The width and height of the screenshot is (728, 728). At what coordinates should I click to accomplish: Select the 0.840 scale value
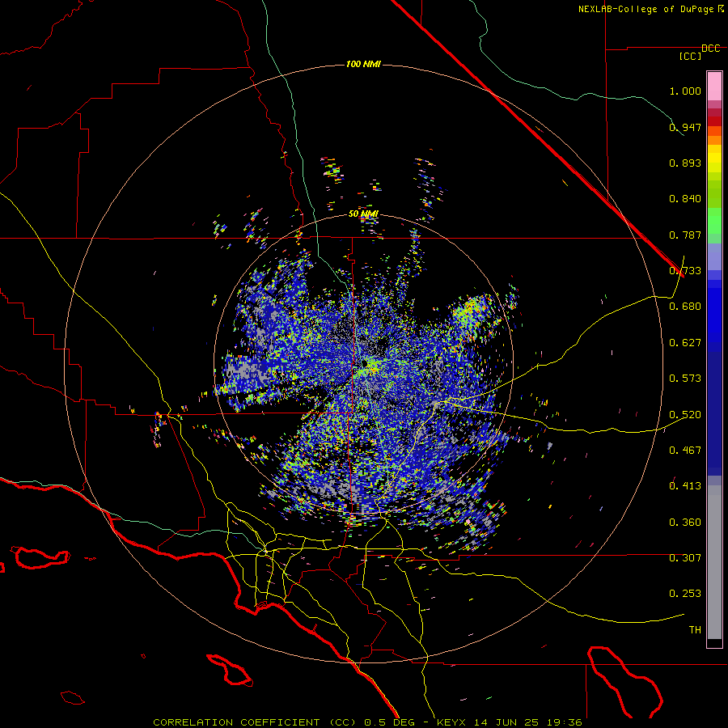pos(685,199)
